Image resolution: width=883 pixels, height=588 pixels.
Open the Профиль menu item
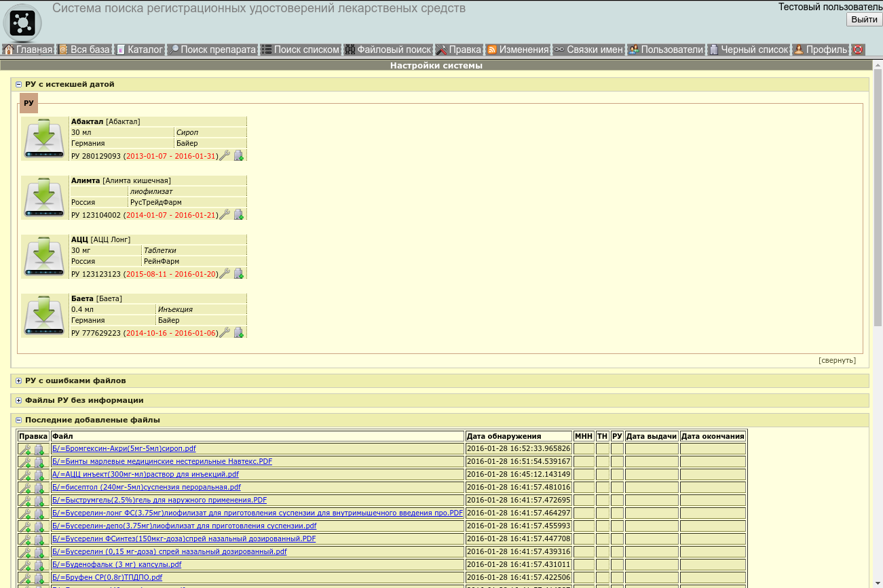821,50
